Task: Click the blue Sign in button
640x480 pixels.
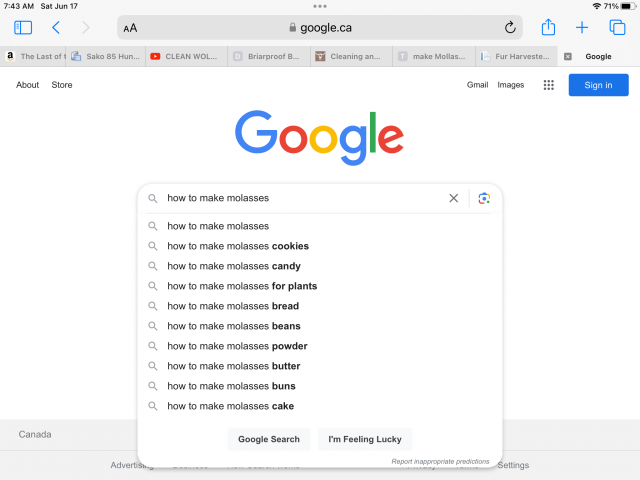Action: coord(598,85)
